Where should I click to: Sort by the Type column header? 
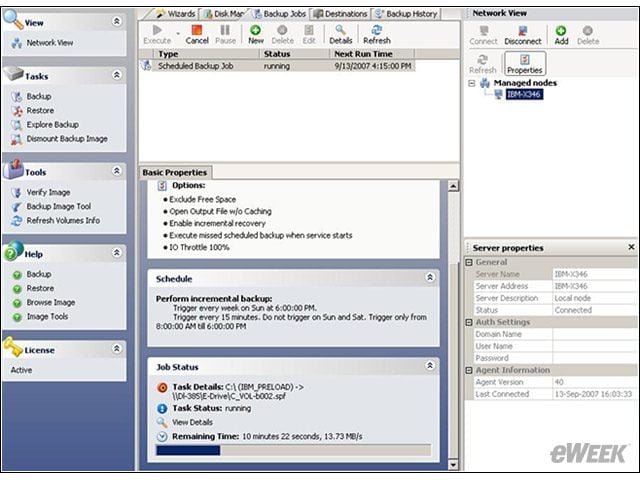206,54
